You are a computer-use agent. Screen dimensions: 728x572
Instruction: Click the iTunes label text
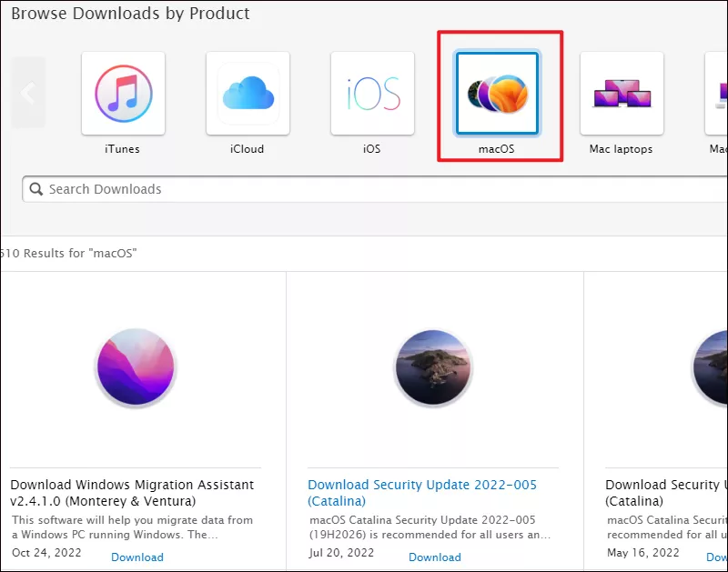click(x=122, y=149)
